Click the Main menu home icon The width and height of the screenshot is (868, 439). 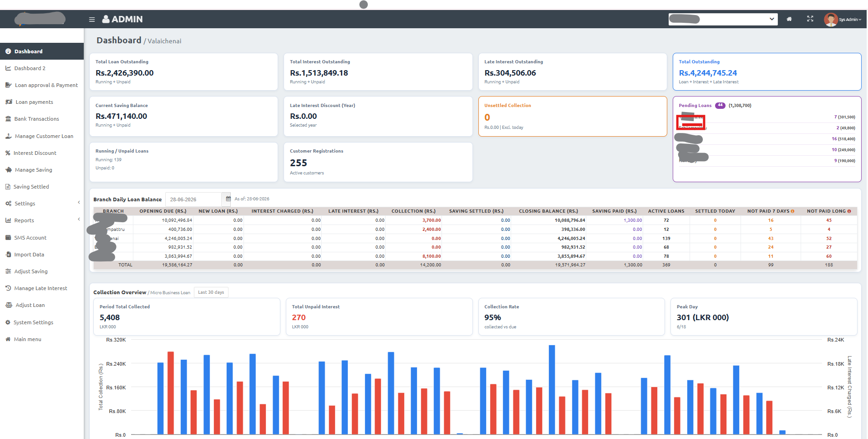point(8,339)
